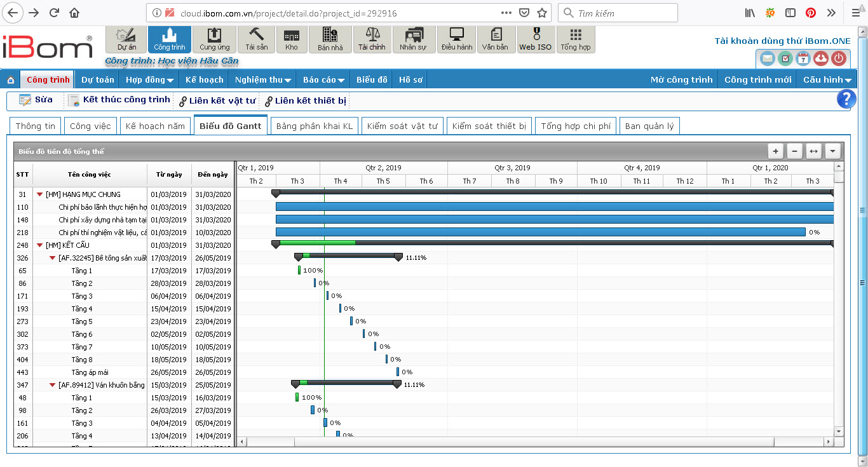This screenshot has width=868, height=467.
Task: Select the Công trình module icon
Action: coord(170,39)
